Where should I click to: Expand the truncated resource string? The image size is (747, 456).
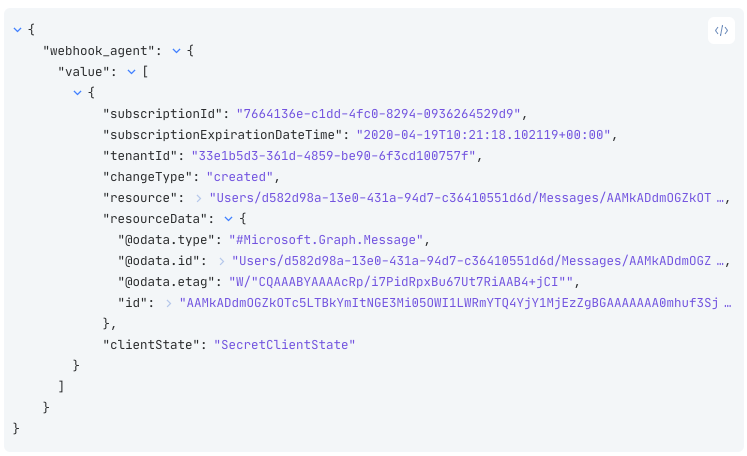[x=199, y=198]
